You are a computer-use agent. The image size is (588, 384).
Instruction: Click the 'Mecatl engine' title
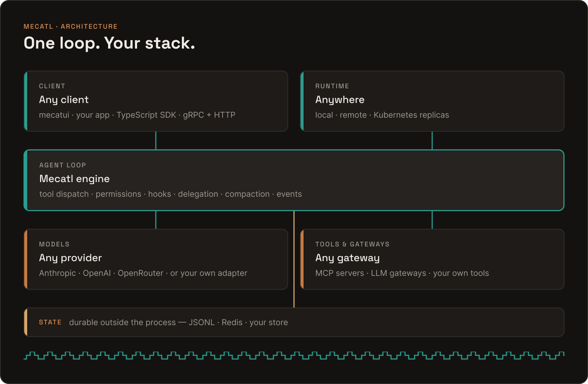(75, 179)
